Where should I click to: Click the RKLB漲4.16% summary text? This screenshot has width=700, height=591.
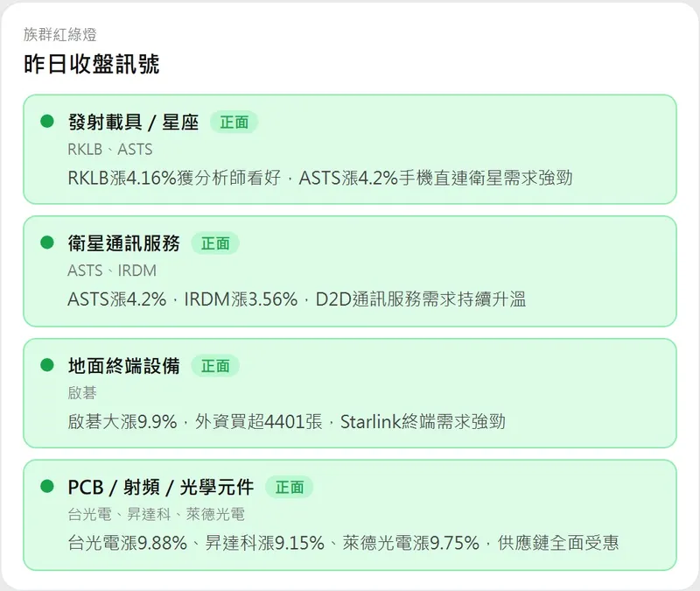coord(319,178)
